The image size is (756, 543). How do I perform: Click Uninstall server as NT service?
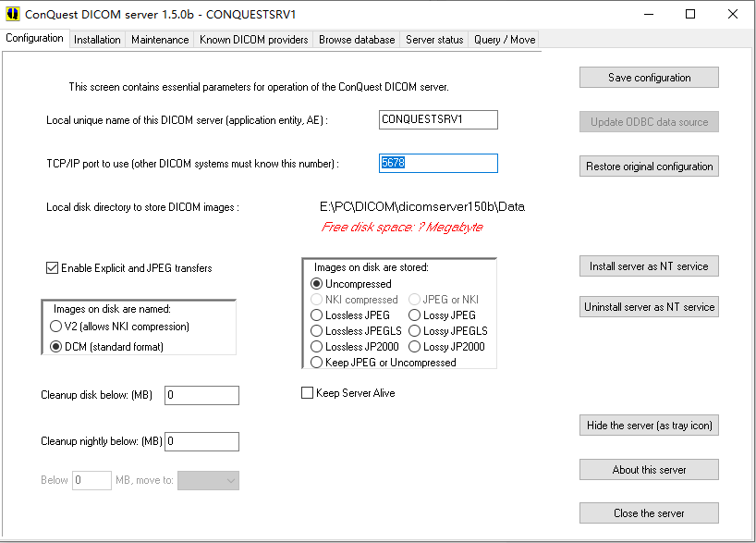(x=649, y=306)
